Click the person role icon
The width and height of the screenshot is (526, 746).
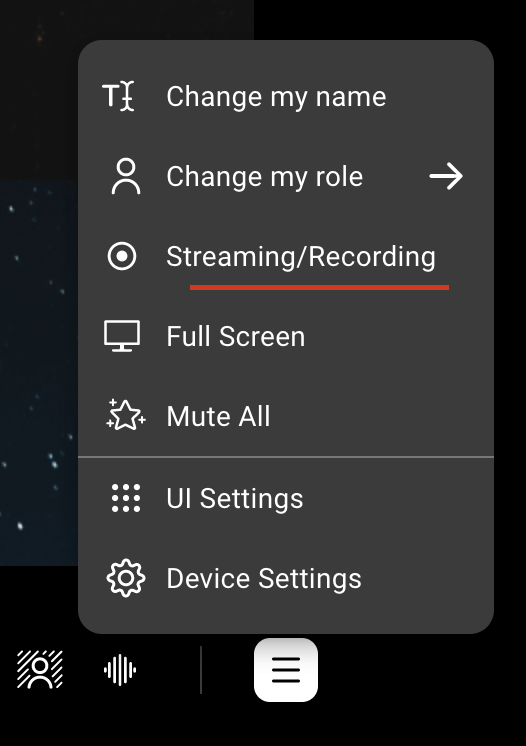126,177
